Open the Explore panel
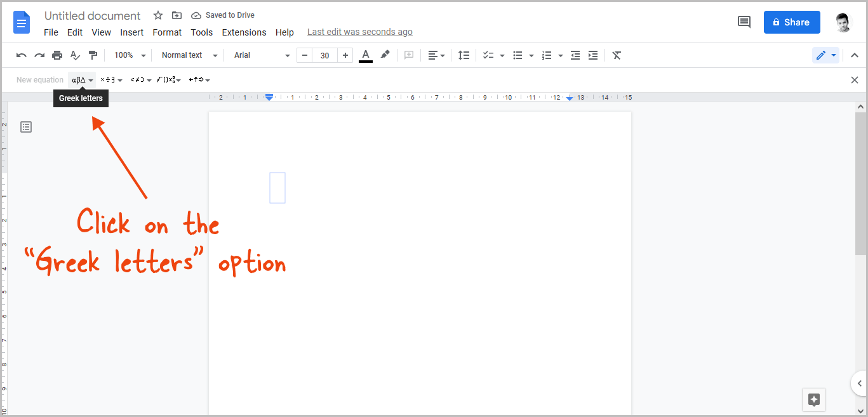The image size is (868, 417). click(814, 400)
